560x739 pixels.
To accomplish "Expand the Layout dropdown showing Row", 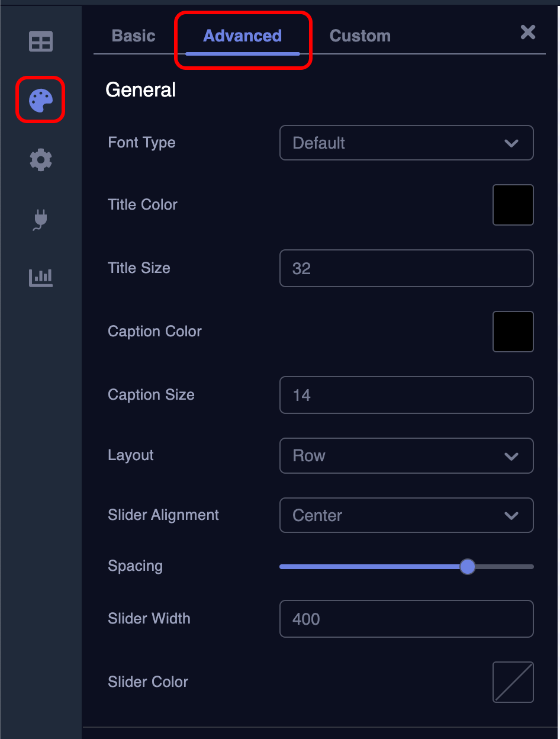I will pos(406,456).
